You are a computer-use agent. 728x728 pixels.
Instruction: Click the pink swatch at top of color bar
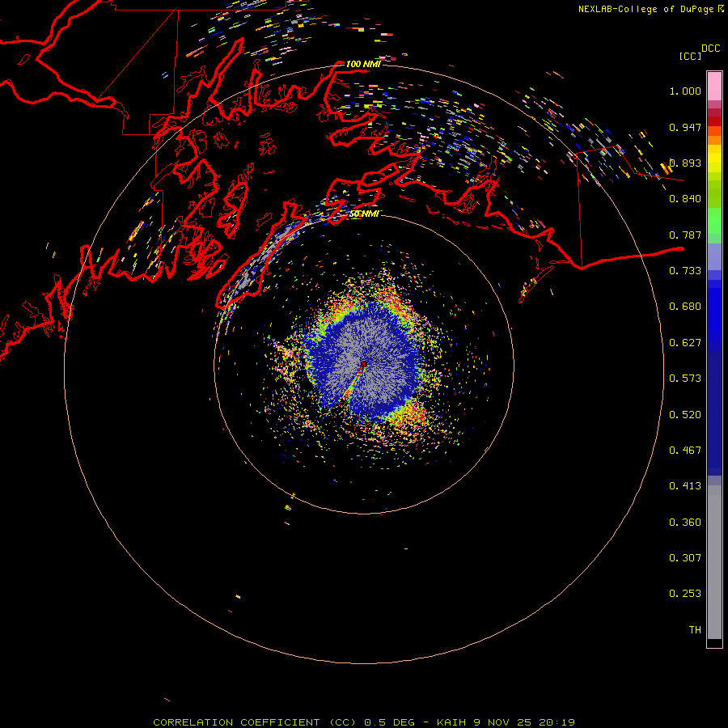714,87
